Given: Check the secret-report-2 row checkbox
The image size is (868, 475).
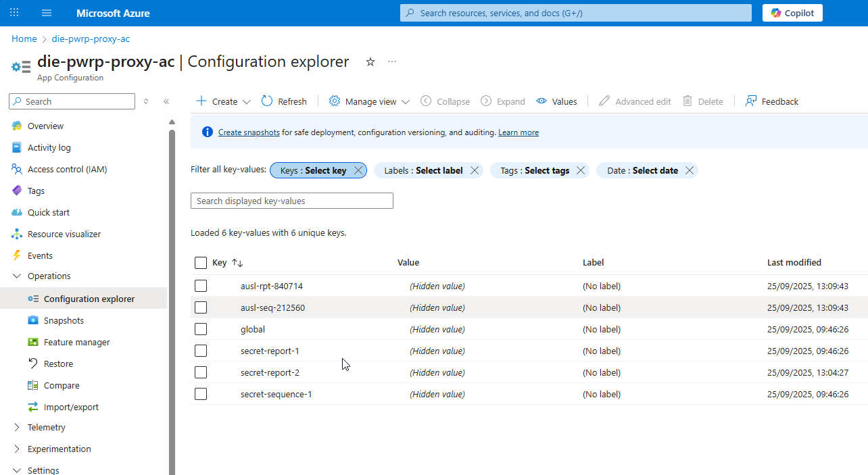Looking at the screenshot, I should pyautogui.click(x=201, y=372).
